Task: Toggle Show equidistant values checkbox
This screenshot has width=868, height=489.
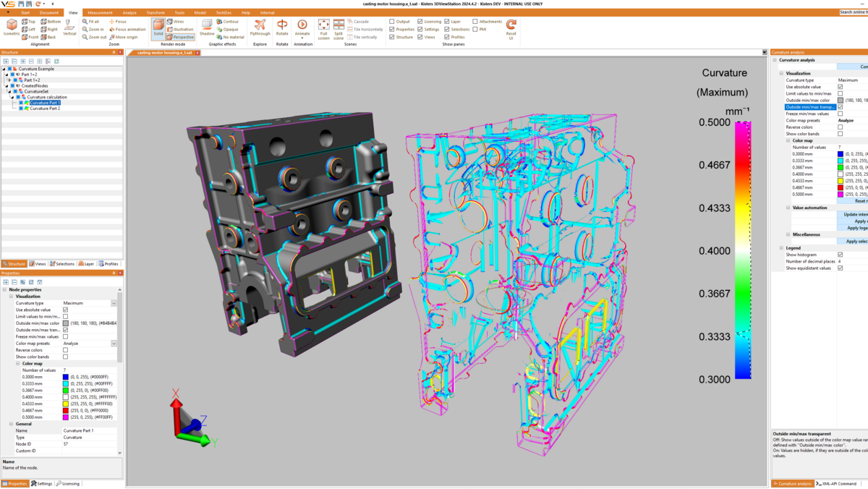Action: coord(840,268)
